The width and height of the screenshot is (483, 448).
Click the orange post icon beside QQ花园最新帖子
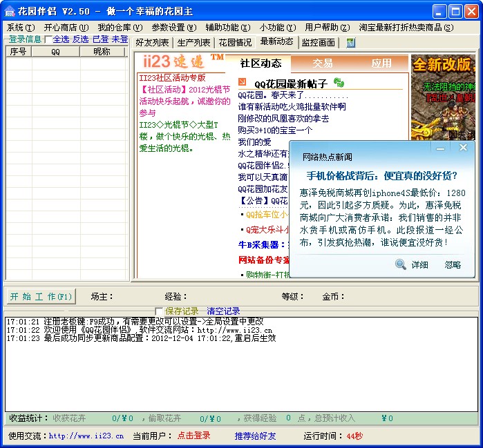[242, 83]
